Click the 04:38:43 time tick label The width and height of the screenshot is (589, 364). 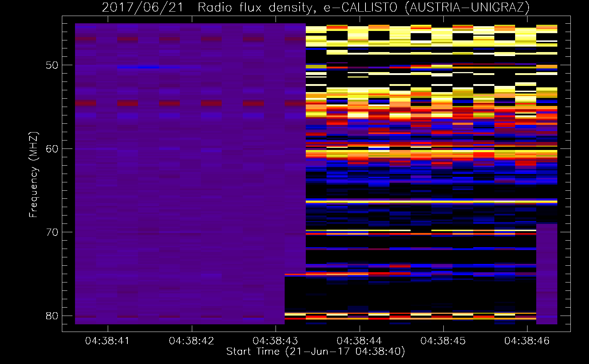point(275,341)
